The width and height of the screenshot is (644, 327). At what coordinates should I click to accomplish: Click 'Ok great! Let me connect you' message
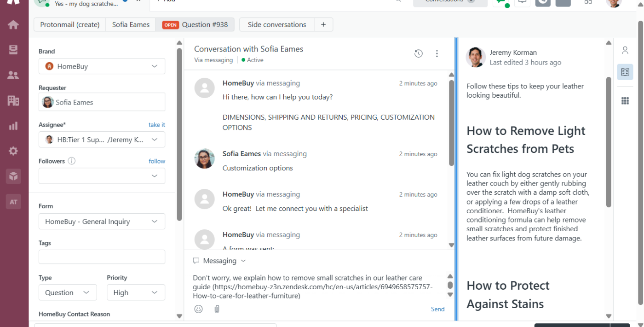295,209
